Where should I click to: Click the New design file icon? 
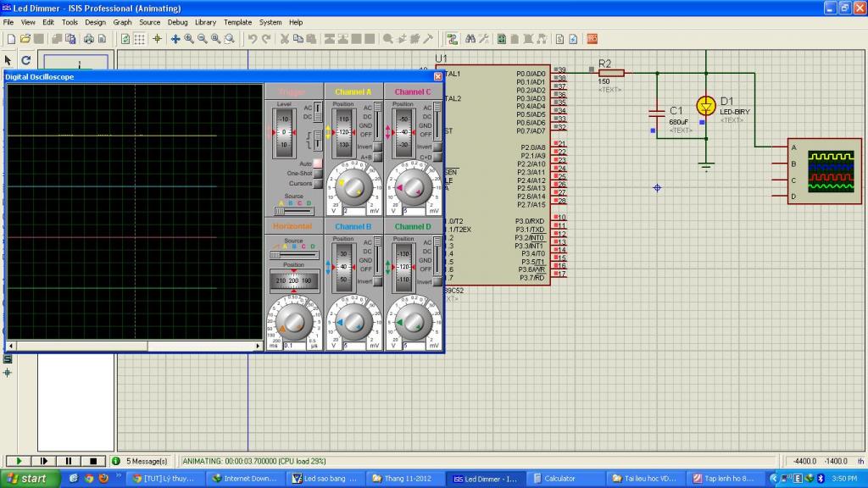(10, 39)
